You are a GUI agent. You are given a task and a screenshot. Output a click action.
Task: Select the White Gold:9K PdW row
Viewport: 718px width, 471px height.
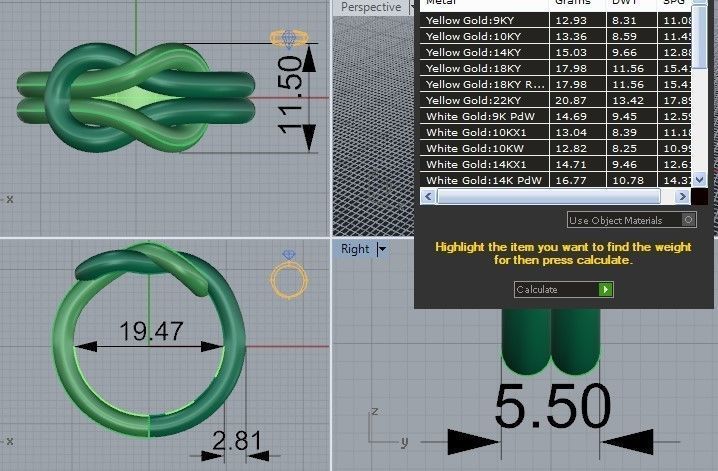(x=555, y=116)
